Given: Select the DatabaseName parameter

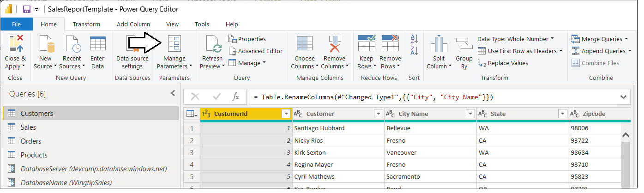Looking at the screenshot, I should coord(90,182).
